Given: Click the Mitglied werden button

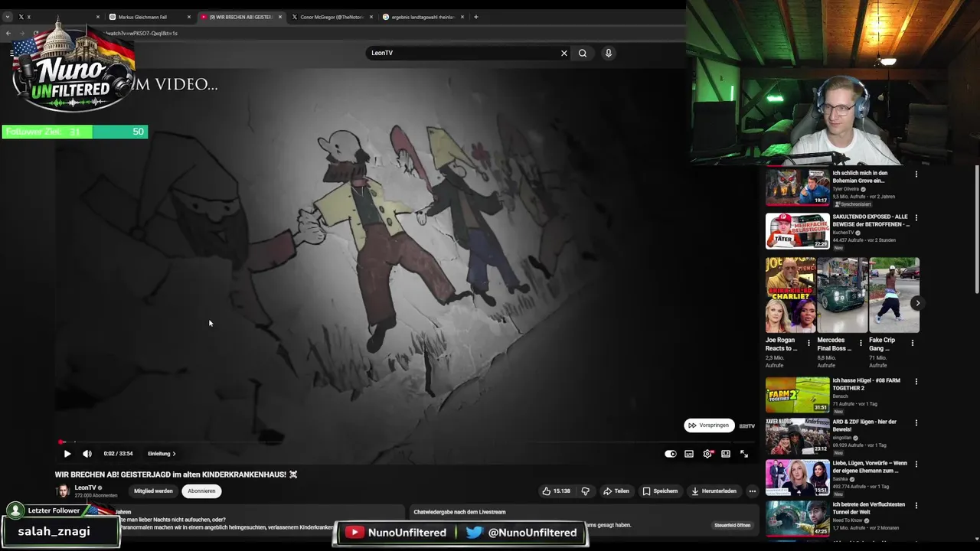Looking at the screenshot, I should [153, 491].
